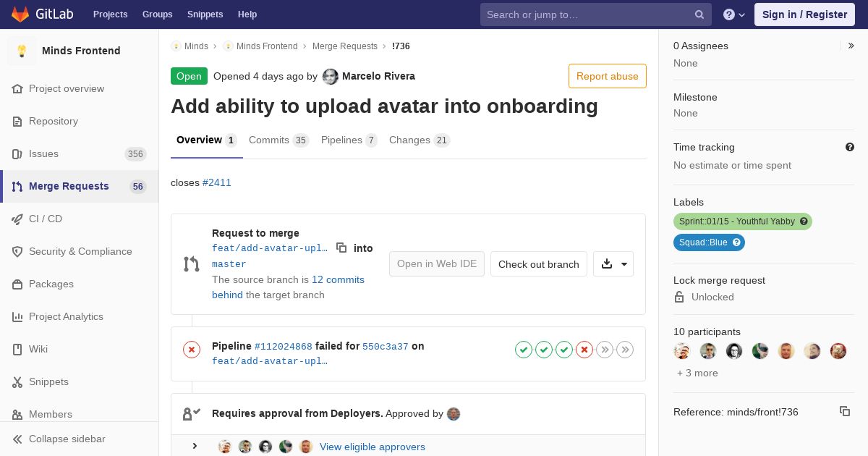Open the top bar Snippets link

(205, 14)
